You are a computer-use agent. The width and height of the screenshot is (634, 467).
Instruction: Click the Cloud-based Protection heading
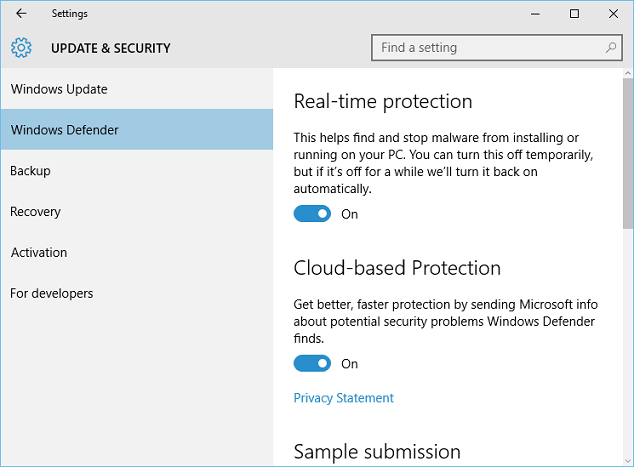click(x=397, y=268)
